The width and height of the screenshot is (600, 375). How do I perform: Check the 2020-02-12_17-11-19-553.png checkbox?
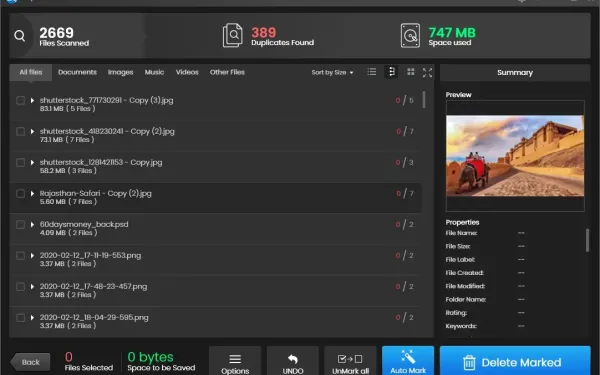coord(21,255)
